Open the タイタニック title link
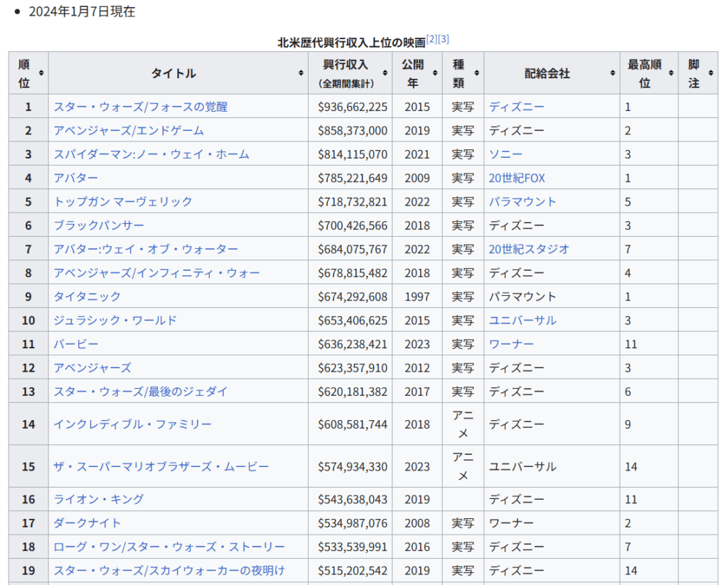728x585 pixels. pos(87,296)
